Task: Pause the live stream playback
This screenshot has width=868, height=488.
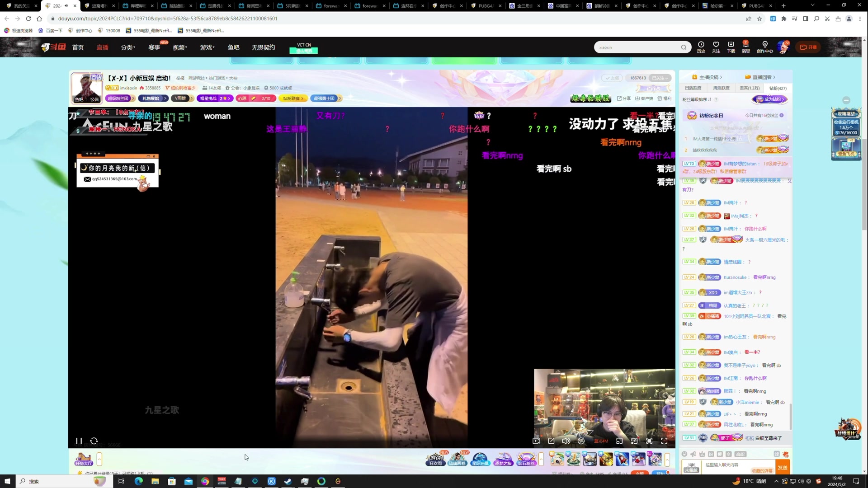Action: point(79,441)
